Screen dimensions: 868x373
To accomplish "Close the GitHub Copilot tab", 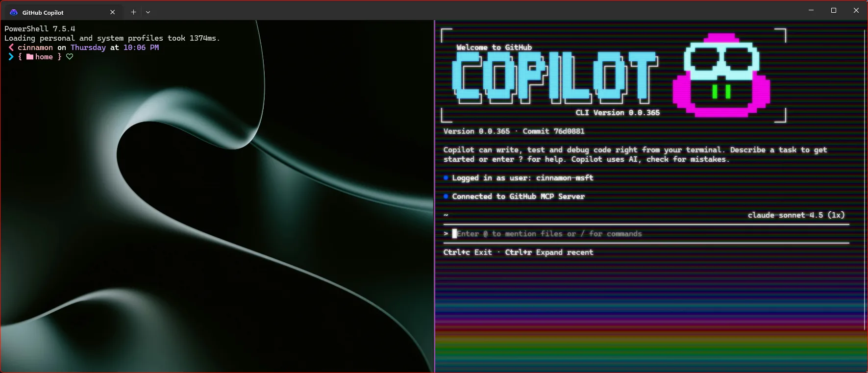I will pyautogui.click(x=113, y=12).
